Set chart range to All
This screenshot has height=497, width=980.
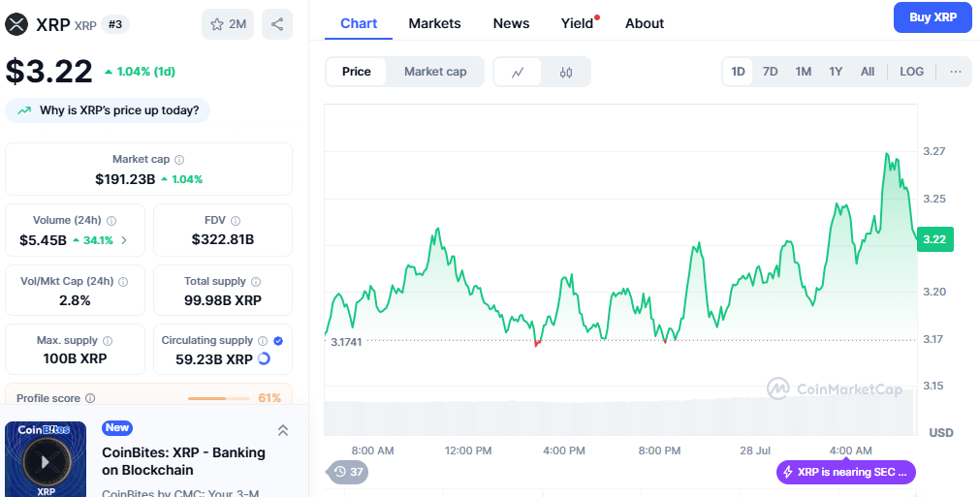coord(868,72)
